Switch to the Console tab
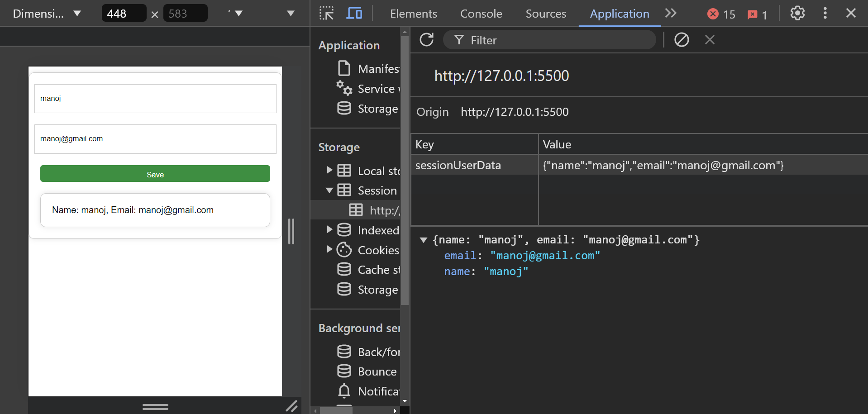Screen dimensions: 868x414 (481, 14)
